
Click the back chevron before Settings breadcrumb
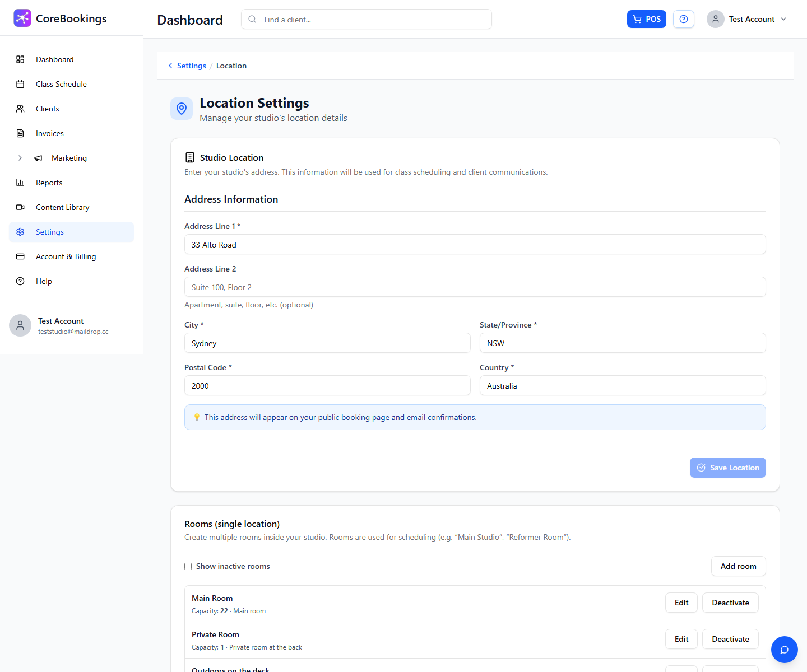170,66
